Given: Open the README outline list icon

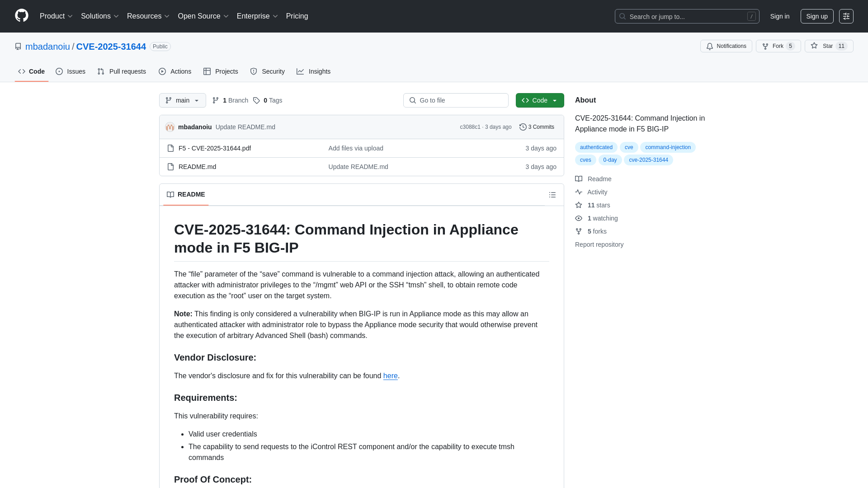Looking at the screenshot, I should [x=552, y=195].
